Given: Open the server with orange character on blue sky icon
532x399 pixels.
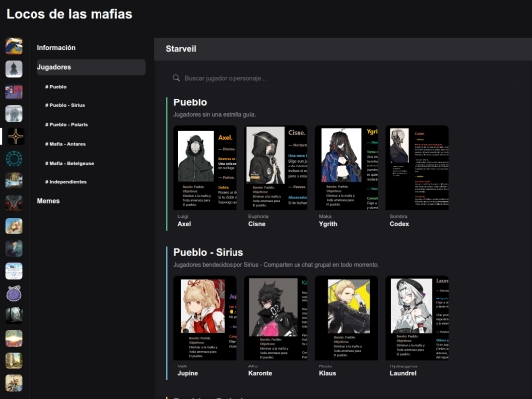Looking at the screenshot, I should point(14,226).
